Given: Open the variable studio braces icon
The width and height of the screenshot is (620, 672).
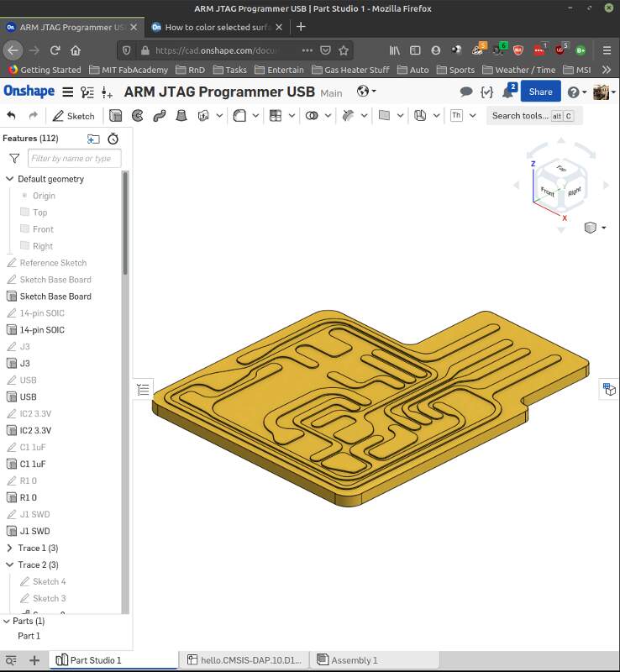Looking at the screenshot, I should point(486,92).
